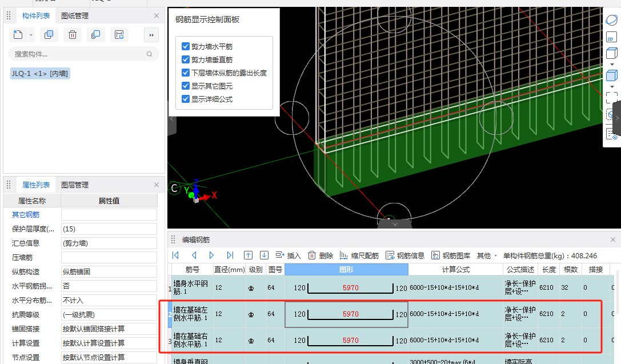Viewport: 621px width, 364px height.
Task: Uncheck 显示其它图元 checkbox
Action: click(185, 86)
